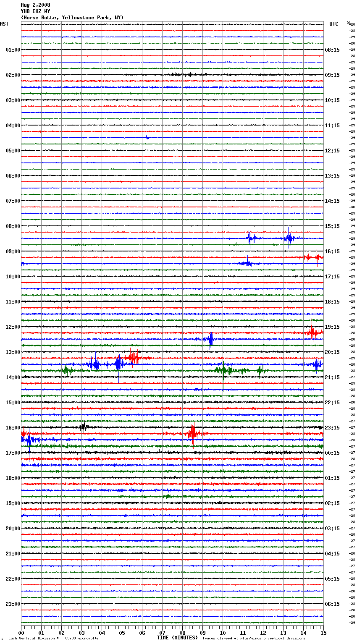
Task: Select the 13:00 MST row label
Action: click(13, 352)
